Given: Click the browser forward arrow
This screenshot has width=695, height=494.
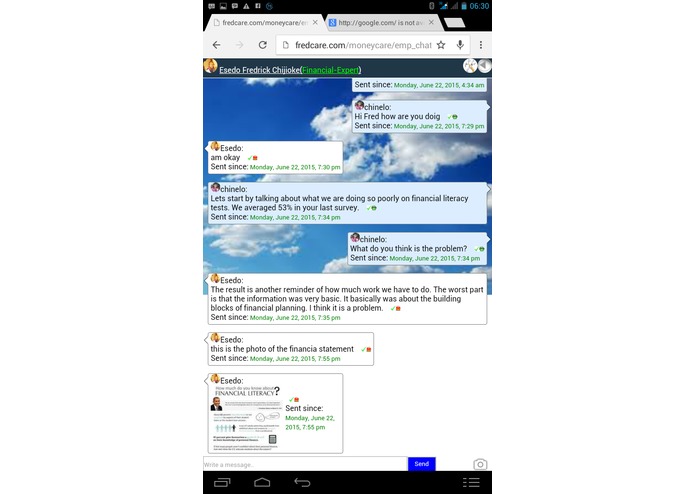Looking at the screenshot, I should pos(239,45).
